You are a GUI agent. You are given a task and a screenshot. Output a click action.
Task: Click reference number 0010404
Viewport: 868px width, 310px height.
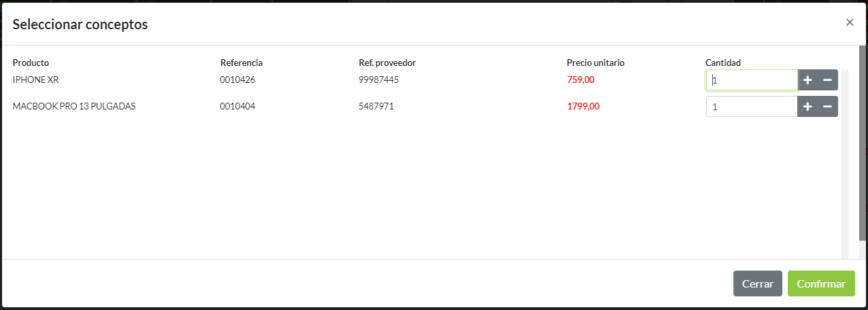pyautogui.click(x=237, y=106)
